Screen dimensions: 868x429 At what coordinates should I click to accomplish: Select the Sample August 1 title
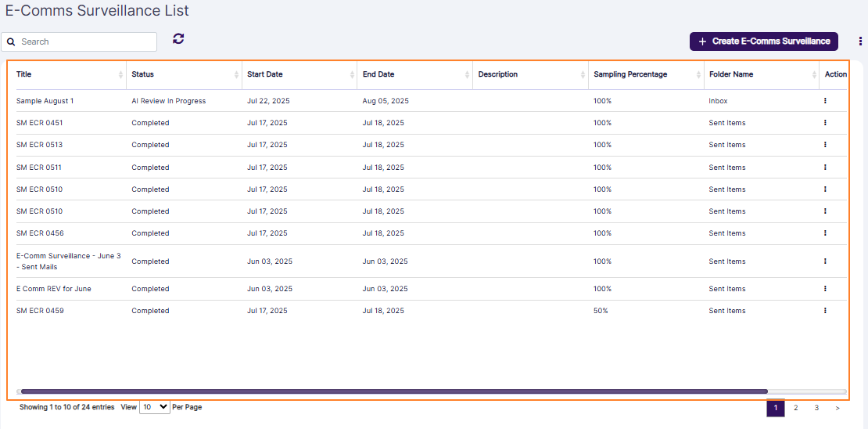coord(45,101)
